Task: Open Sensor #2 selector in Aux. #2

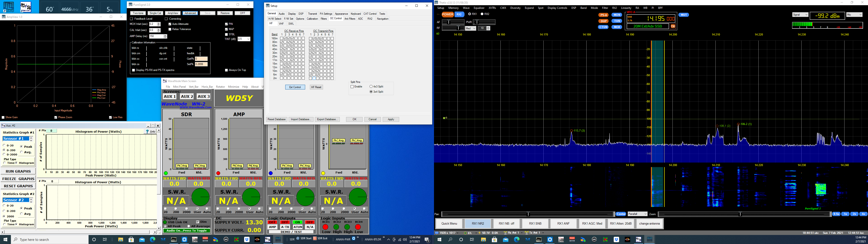Action: click(18, 200)
